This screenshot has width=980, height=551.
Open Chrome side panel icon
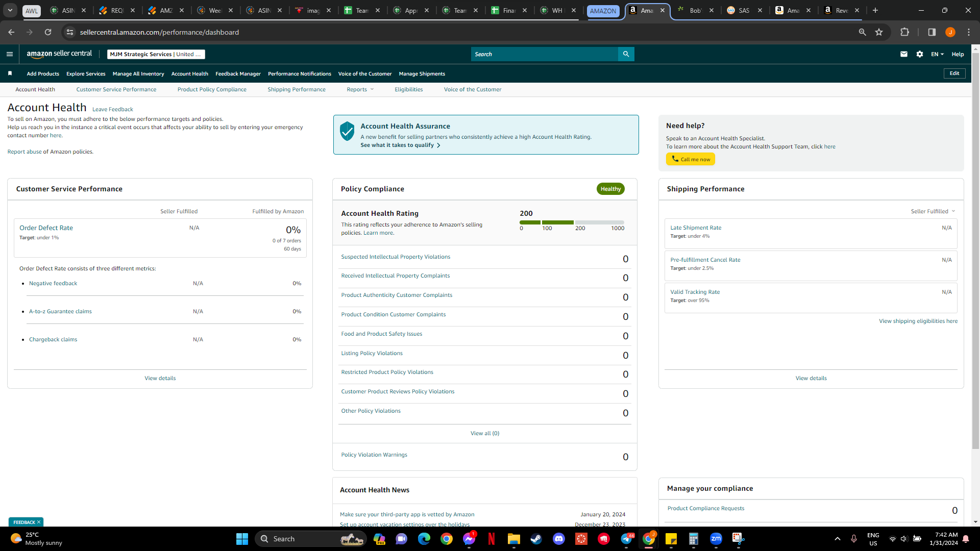(x=932, y=32)
